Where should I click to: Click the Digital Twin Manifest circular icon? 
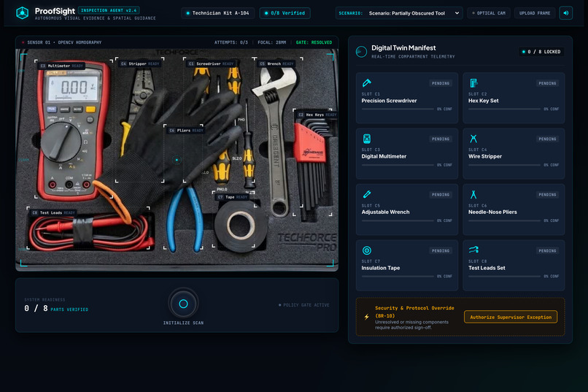(361, 51)
